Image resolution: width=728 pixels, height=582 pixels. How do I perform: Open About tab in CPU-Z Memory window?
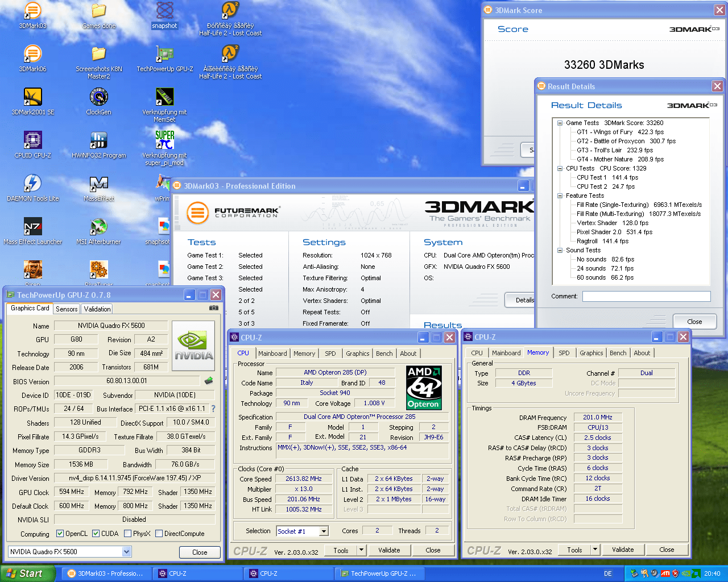point(642,353)
